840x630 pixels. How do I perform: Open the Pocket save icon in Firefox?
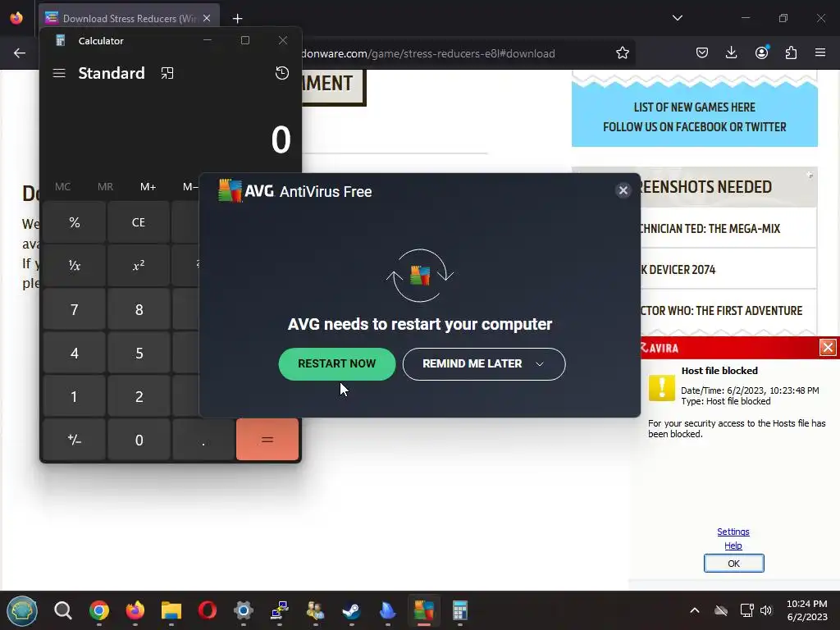(702, 52)
